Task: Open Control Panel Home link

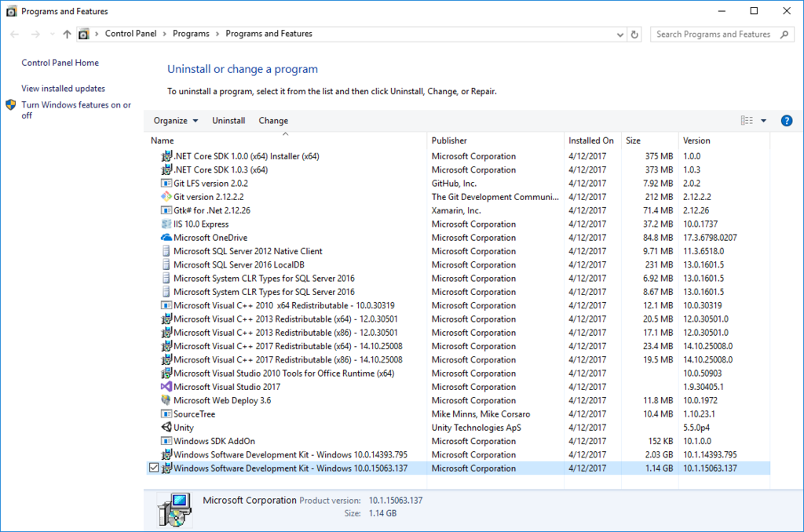Action: 60,63
